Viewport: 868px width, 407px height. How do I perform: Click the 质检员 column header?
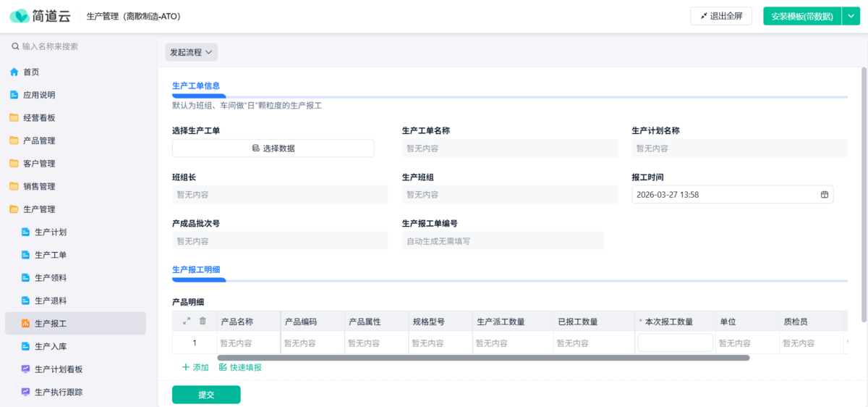click(x=812, y=321)
